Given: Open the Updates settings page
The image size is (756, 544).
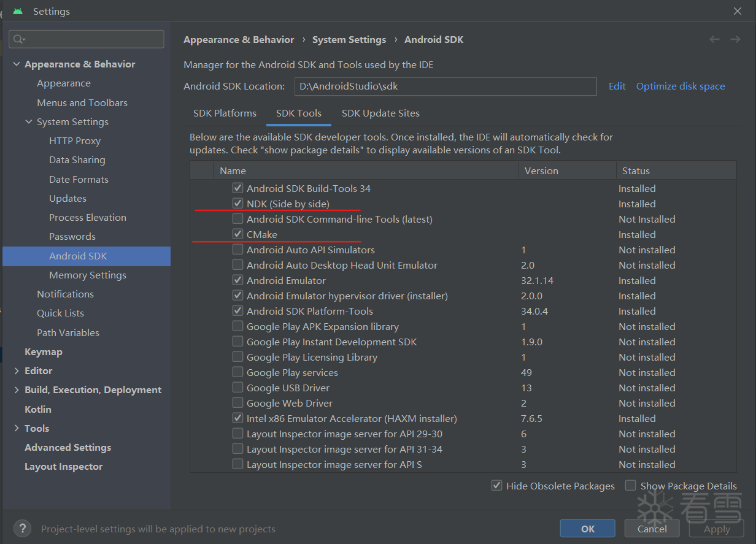Looking at the screenshot, I should pos(67,199).
